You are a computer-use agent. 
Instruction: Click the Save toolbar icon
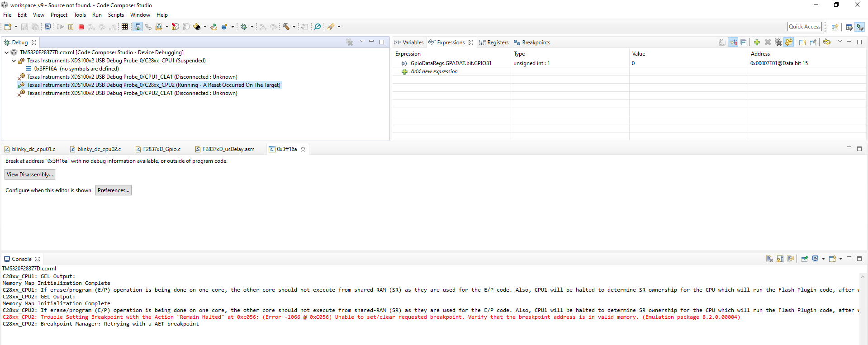coord(24,27)
